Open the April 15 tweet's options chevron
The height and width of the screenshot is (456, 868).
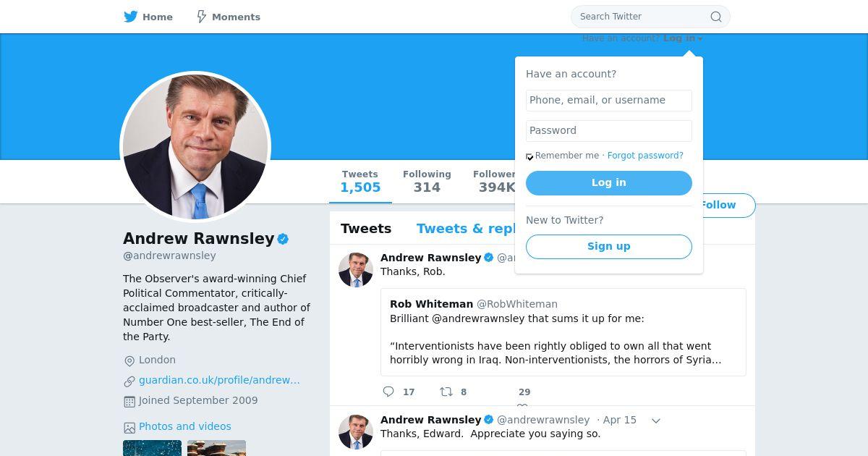click(x=656, y=421)
